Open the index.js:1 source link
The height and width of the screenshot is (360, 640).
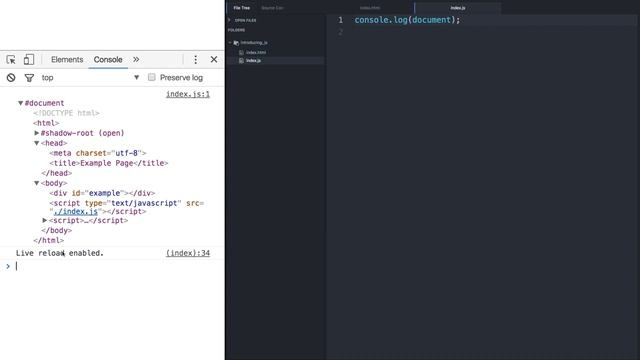[188, 94]
